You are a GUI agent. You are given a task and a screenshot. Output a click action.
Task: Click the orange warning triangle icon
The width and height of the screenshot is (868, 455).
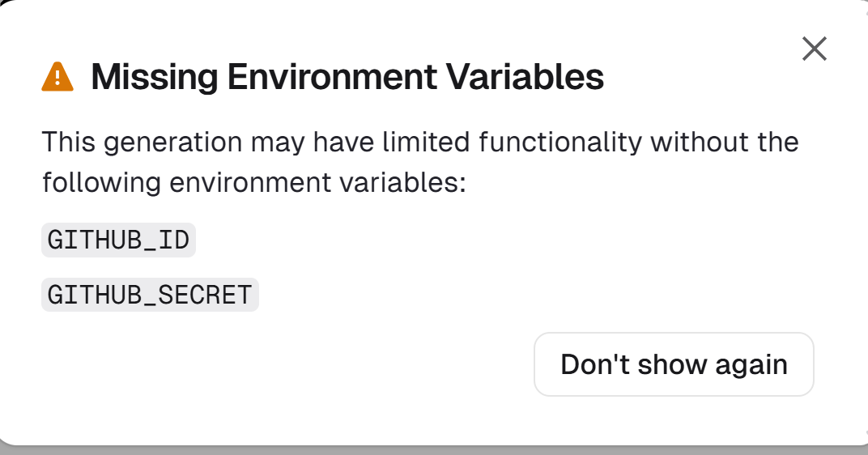tap(57, 77)
